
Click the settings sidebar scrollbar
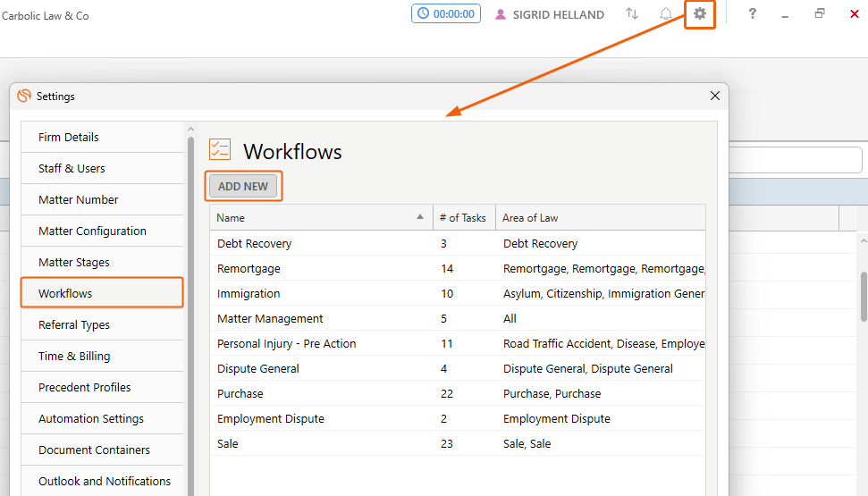(191, 315)
